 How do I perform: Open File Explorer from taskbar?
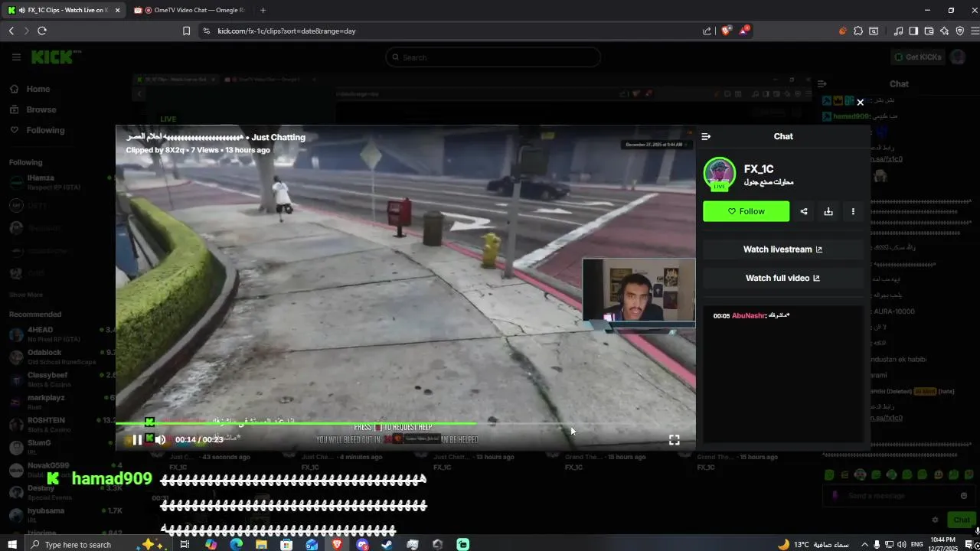[261, 544]
